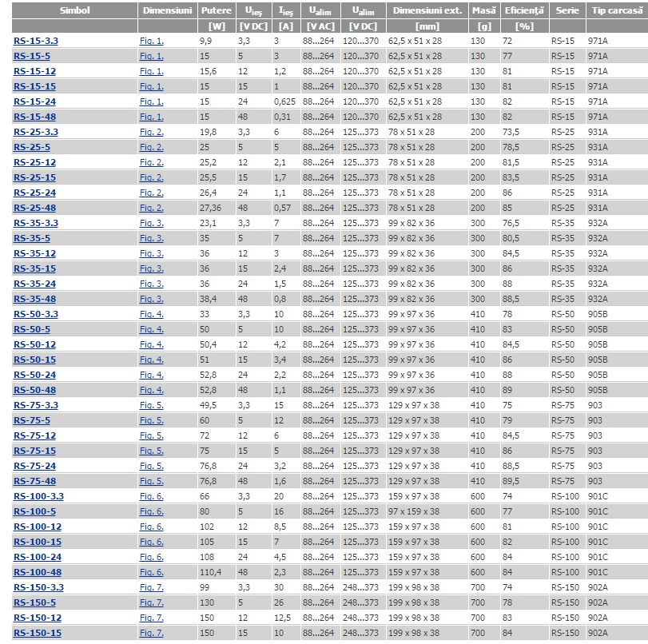Open Fig. 2. link in RS-25-48 row
Viewport: 648px width, 644px height.
[x=152, y=208]
